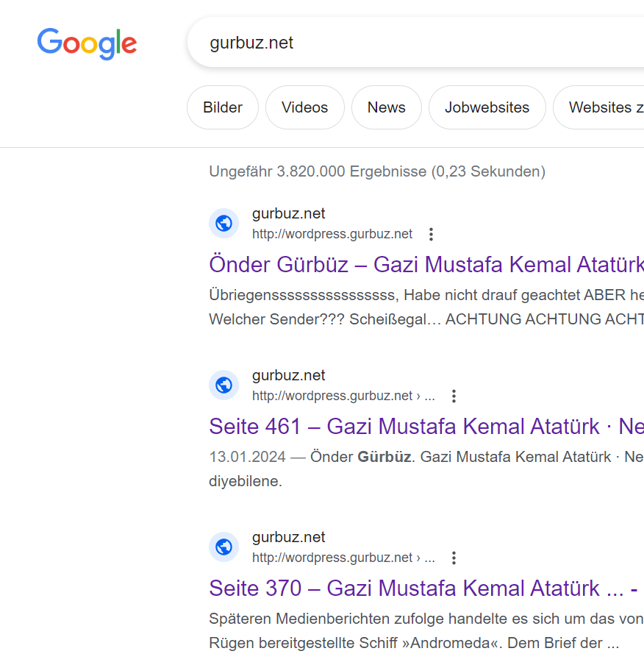Open Önder Gürbüz result title link
This screenshot has height=665, width=644.
426,265
